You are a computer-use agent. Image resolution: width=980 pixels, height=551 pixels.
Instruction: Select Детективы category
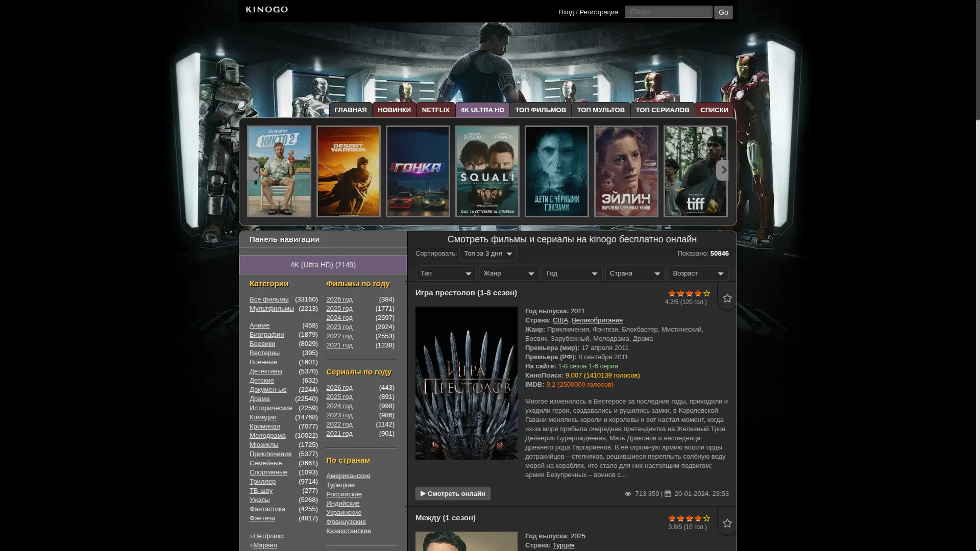point(266,371)
